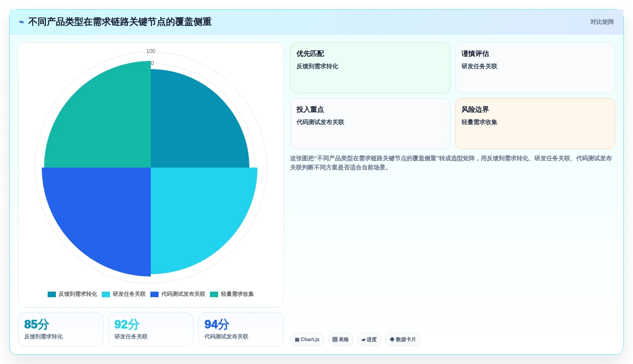633x364 pixels.
Task: Select the 92分 score card
Action: pos(151,329)
